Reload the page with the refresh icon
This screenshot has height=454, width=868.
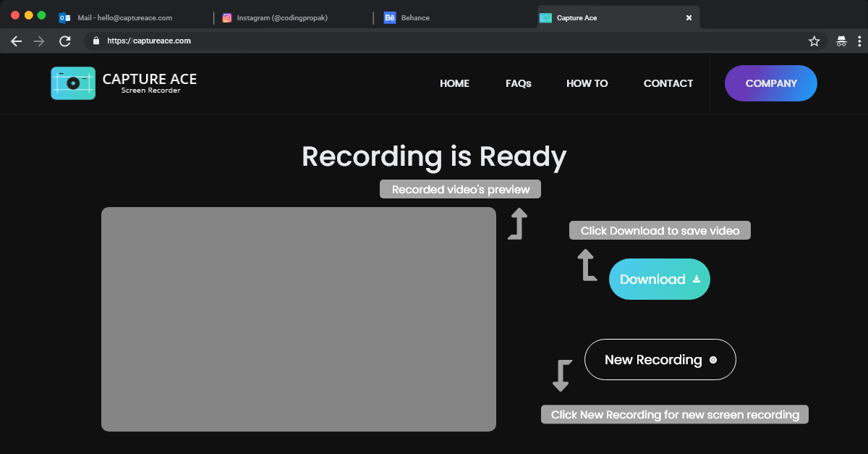tap(64, 41)
